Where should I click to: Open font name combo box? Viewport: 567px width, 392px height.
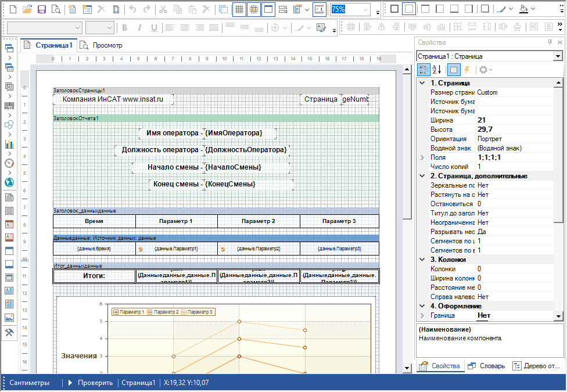tap(45, 27)
